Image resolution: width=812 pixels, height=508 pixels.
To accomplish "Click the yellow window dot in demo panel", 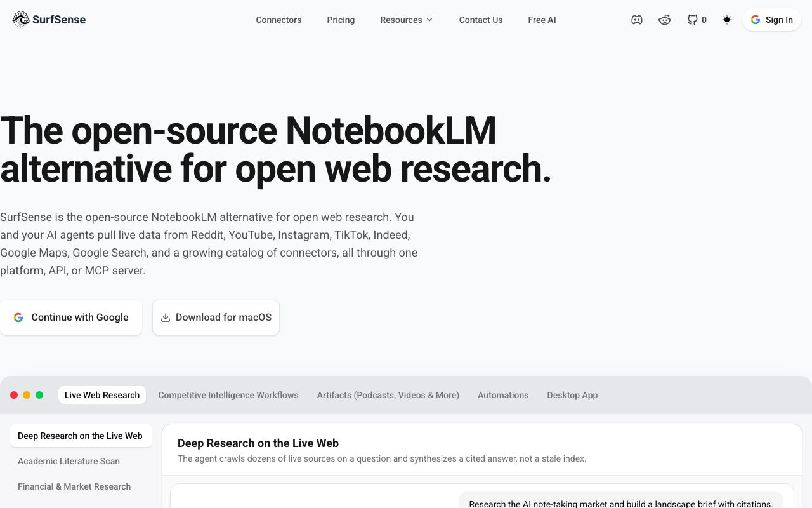I will [x=27, y=395].
